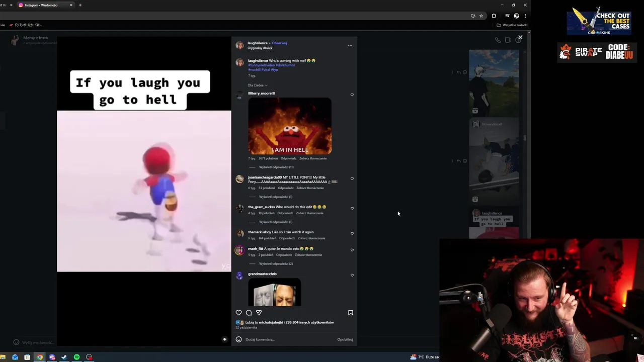This screenshot has height=362, width=644.
Task: Like jyaelsanchezgarcia00's comment
Action: click(x=352, y=178)
